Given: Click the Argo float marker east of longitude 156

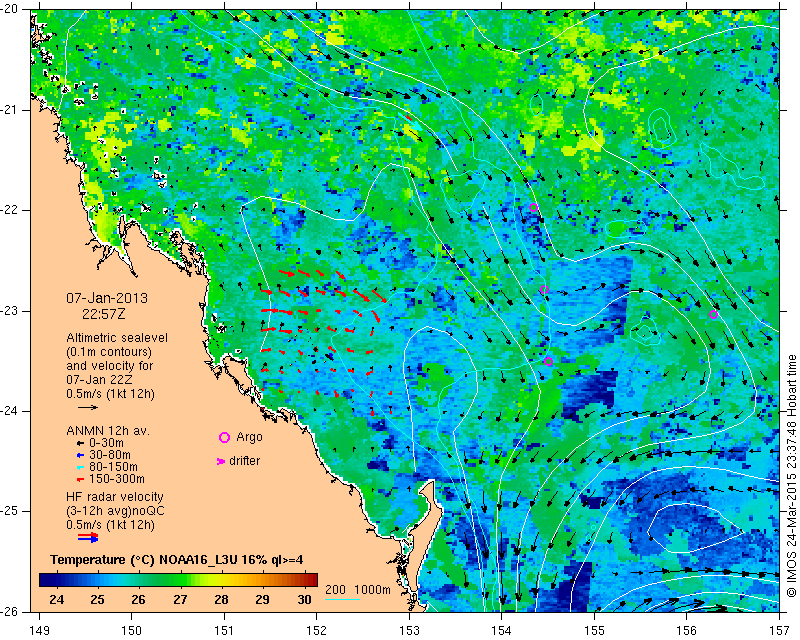Looking at the screenshot, I should 713,314.
